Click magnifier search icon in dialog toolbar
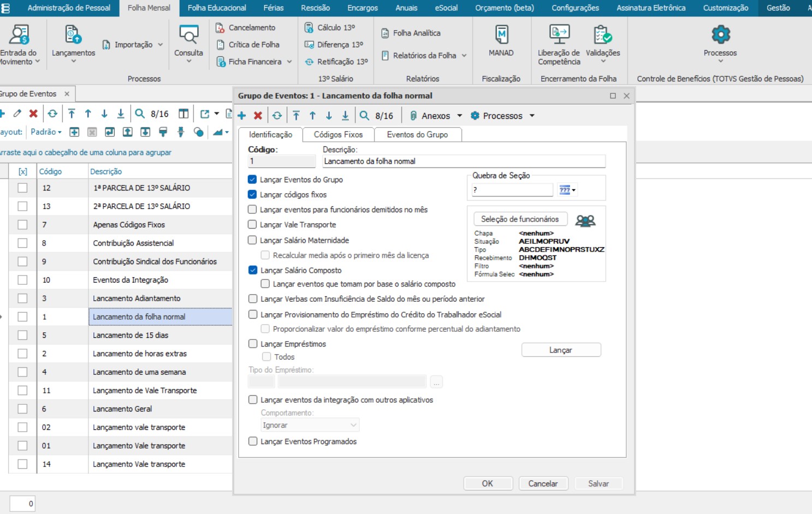This screenshot has height=514, width=812. [x=364, y=116]
